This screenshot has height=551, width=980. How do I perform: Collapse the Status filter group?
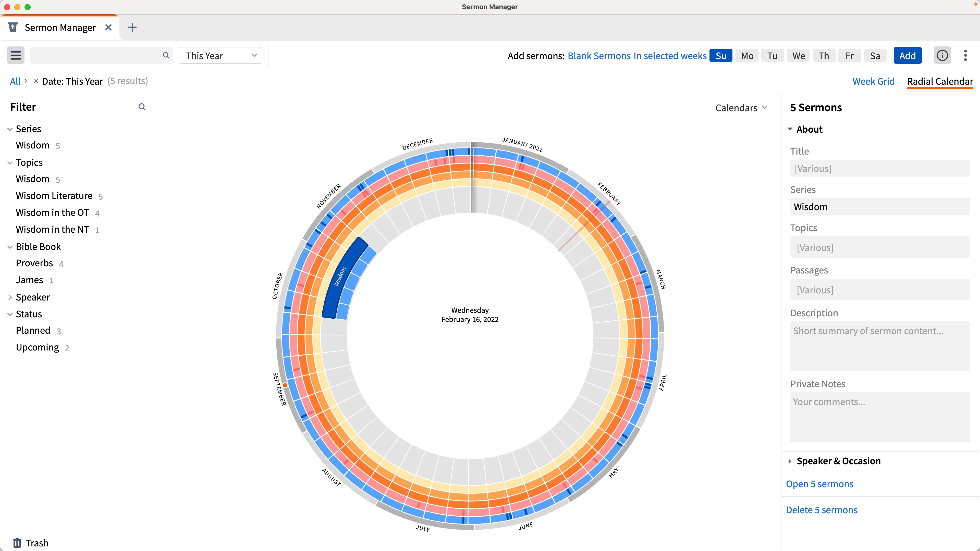(x=10, y=314)
